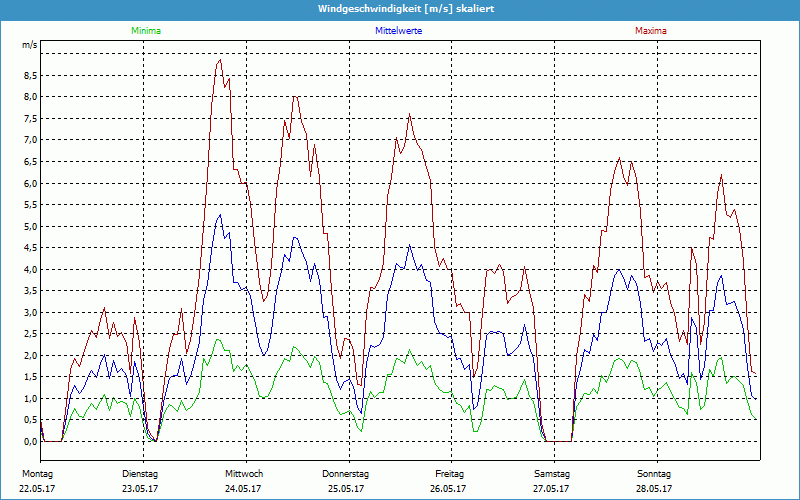The height and width of the screenshot is (500, 800).
Task: Click the 'Dienstag' day label
Action: 140,474
